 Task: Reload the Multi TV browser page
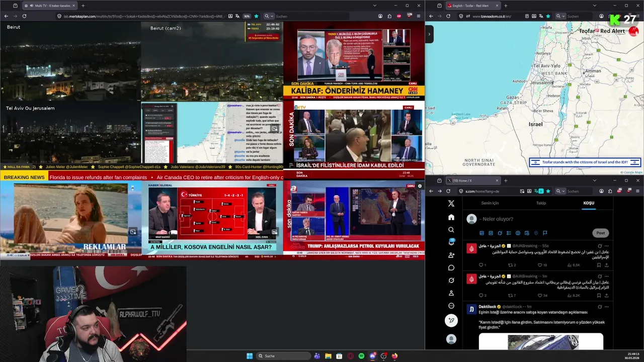[x=24, y=16]
